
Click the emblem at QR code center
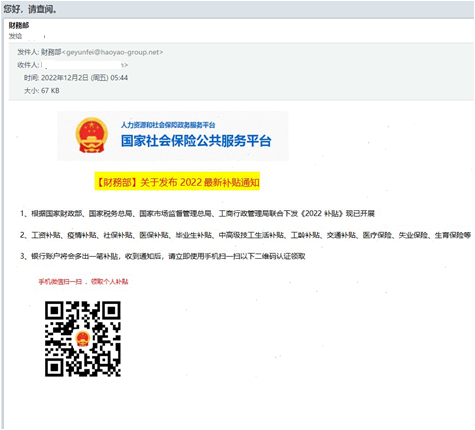(x=82, y=339)
